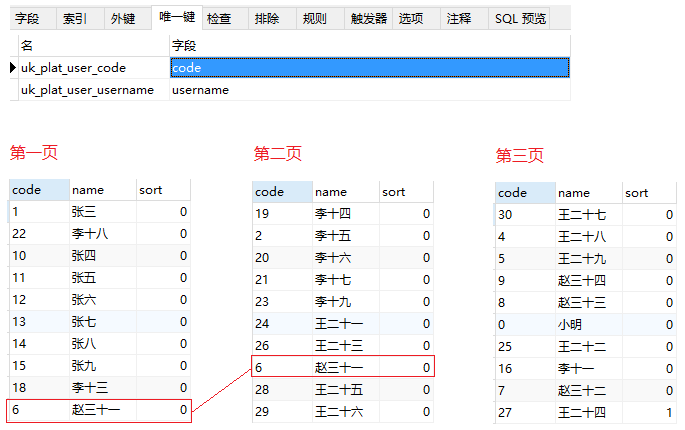Click the name column header on page one
The height and width of the screenshot is (430, 685).
pos(103,190)
